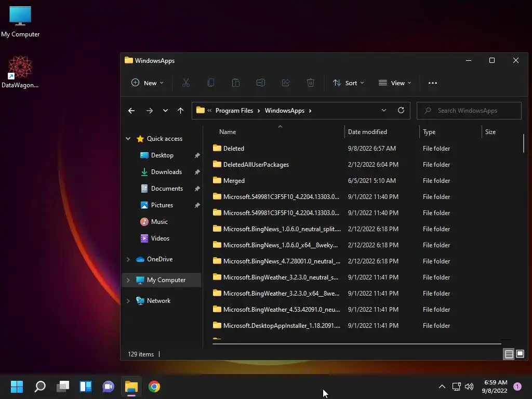Open the View options dropdown

click(395, 83)
